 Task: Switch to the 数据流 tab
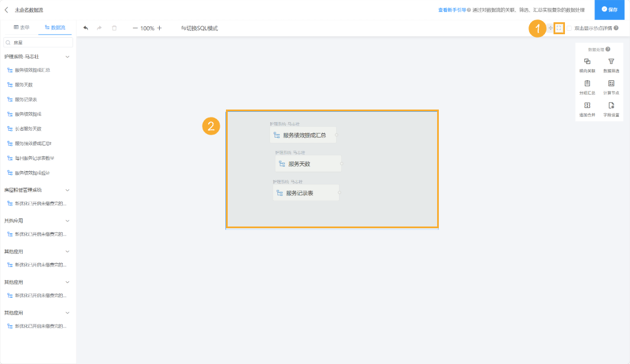click(x=55, y=27)
